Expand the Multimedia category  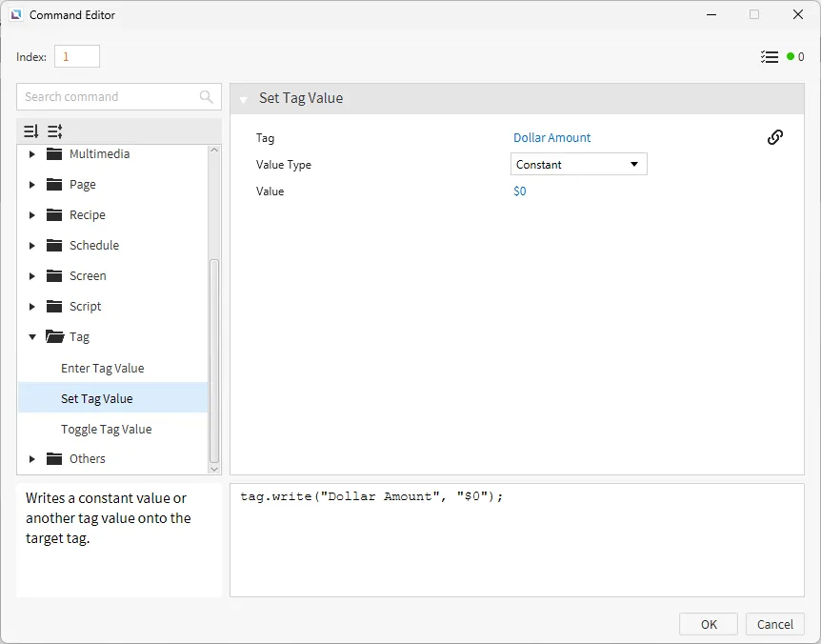[32, 154]
